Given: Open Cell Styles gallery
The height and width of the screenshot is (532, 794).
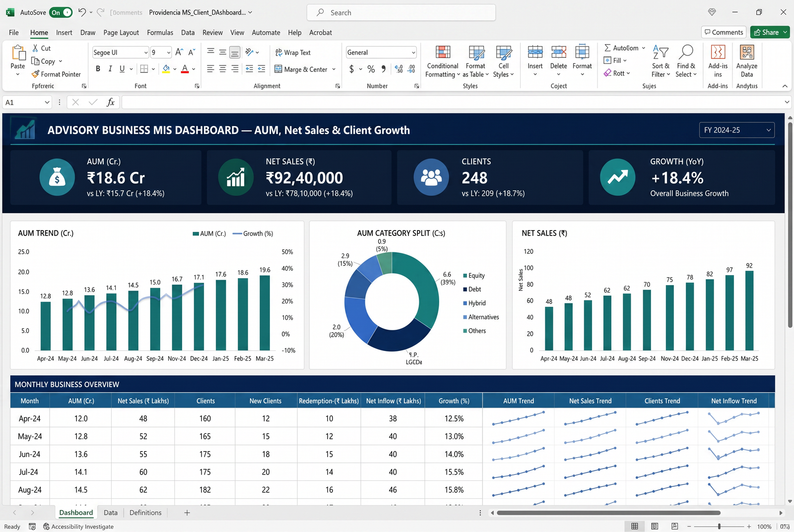Looking at the screenshot, I should tap(504, 61).
